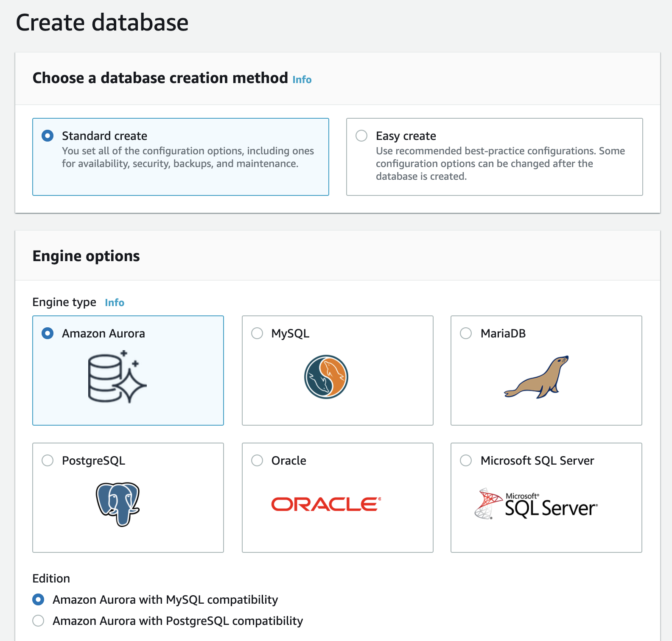Choose Microsoft SQL Server radio button
The width and height of the screenshot is (672, 641).
466,460
